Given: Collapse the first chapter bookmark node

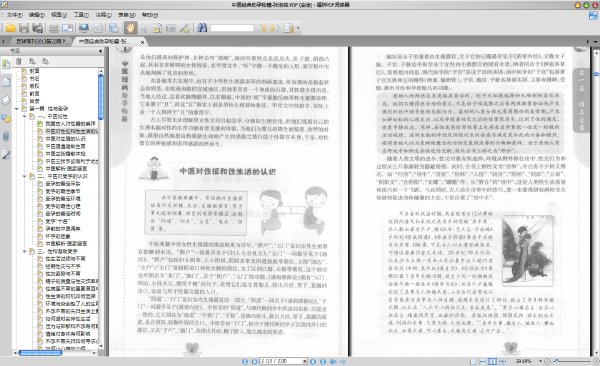Looking at the screenshot, I should (x=17, y=109).
